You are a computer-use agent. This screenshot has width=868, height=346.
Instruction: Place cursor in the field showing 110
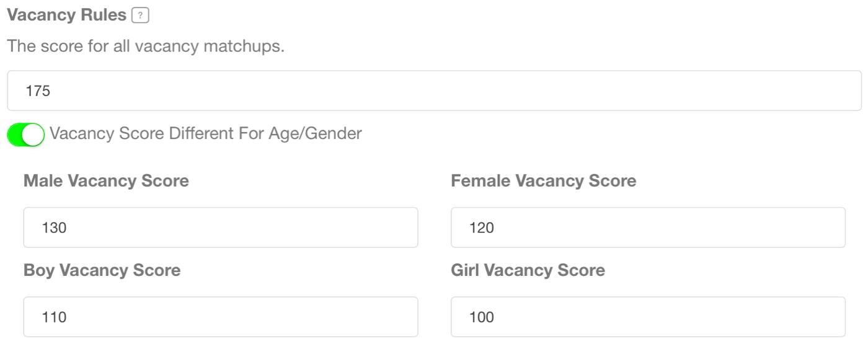[x=221, y=317]
